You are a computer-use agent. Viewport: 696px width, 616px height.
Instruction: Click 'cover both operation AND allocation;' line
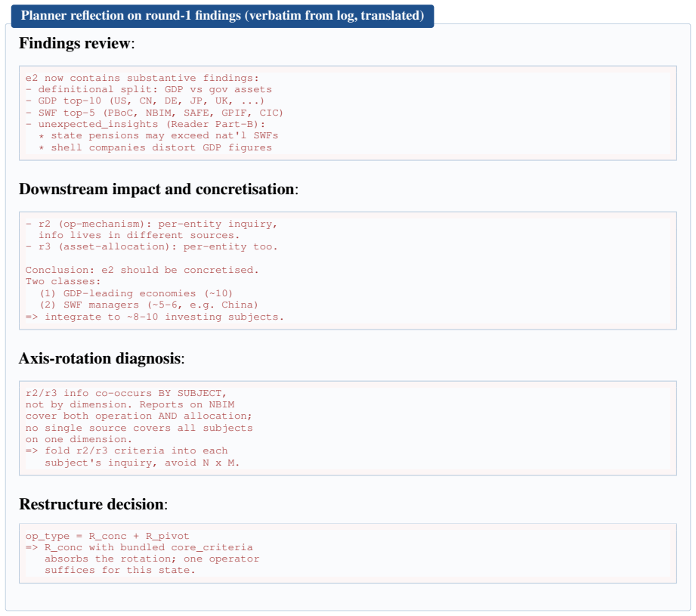click(x=138, y=416)
